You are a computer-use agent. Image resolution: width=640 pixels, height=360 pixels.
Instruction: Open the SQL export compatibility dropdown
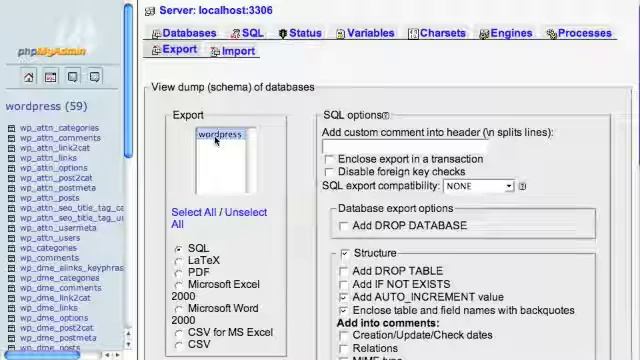pos(479,186)
